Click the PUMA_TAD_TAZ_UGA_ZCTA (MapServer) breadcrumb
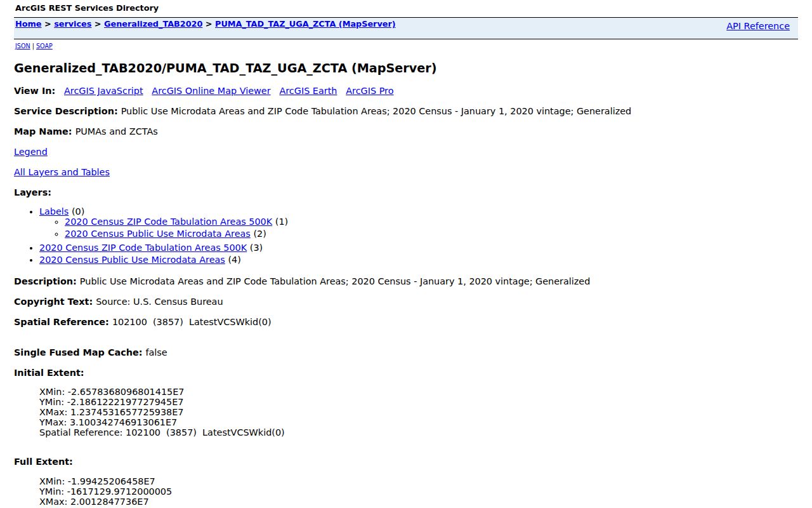 [x=305, y=24]
